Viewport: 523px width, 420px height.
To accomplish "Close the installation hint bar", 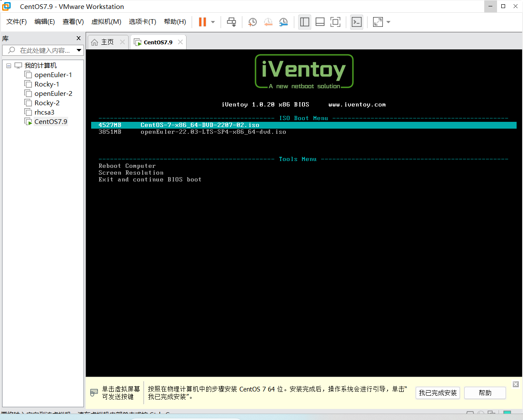I will pos(515,384).
